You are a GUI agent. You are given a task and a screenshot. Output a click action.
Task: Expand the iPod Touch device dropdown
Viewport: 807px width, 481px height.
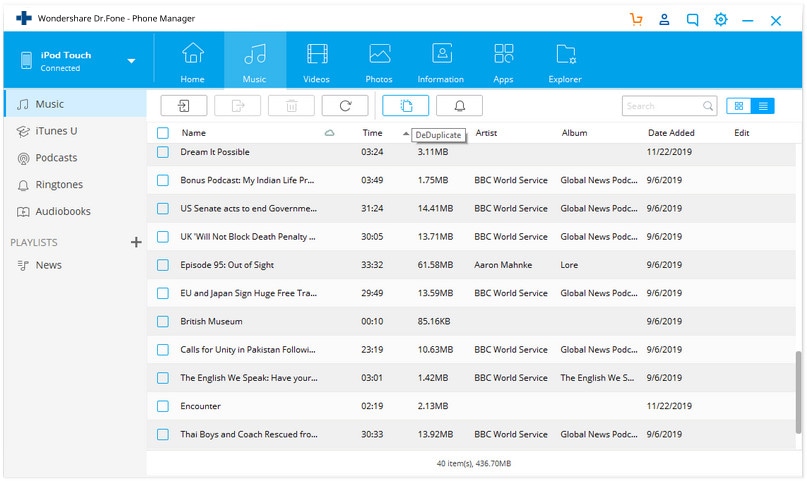[131, 61]
